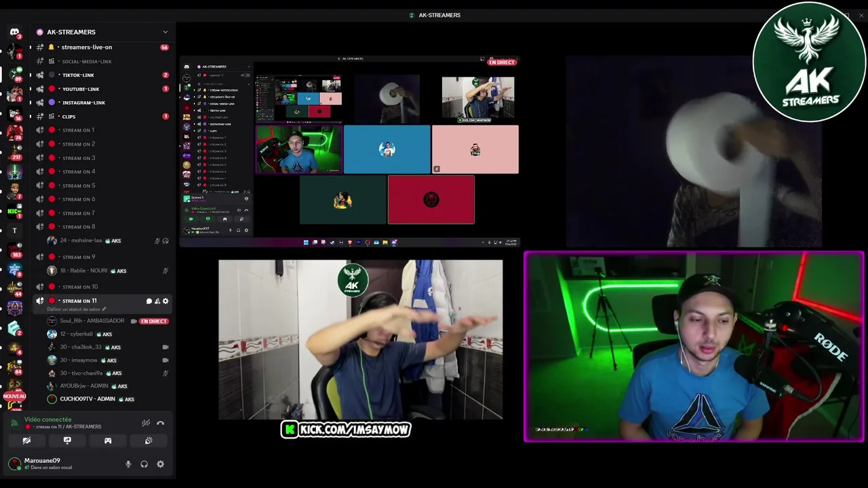Open the server icon with 74 badge

(14, 131)
